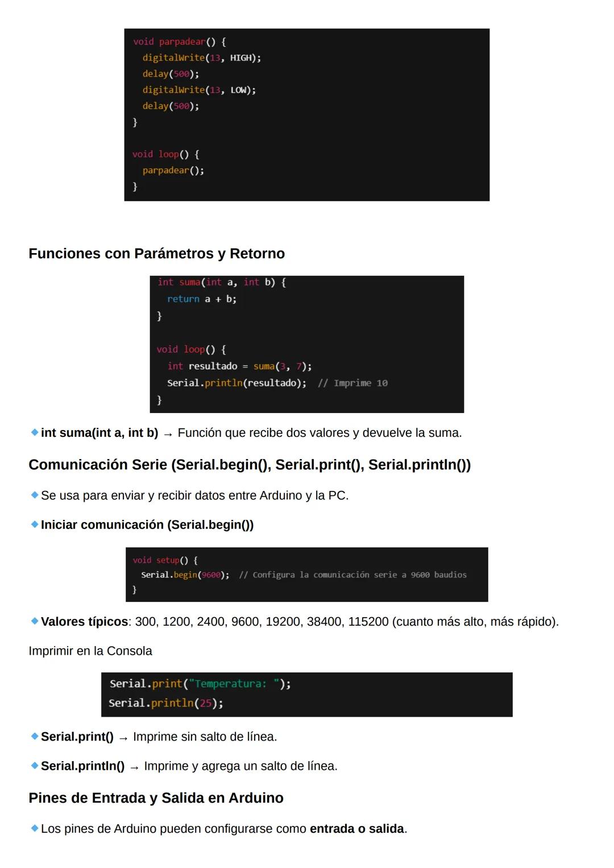Image resolution: width=614 pixels, height=868 pixels.
Task: Click the "Imprime sin salto de línea" text
Action: coord(205,737)
